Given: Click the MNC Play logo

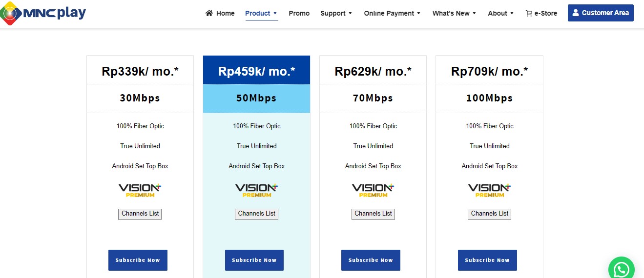Looking at the screenshot, I should (x=43, y=13).
